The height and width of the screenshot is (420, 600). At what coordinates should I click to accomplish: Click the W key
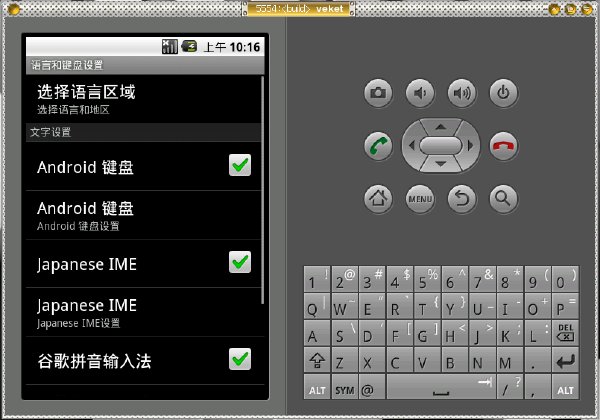tap(344, 306)
